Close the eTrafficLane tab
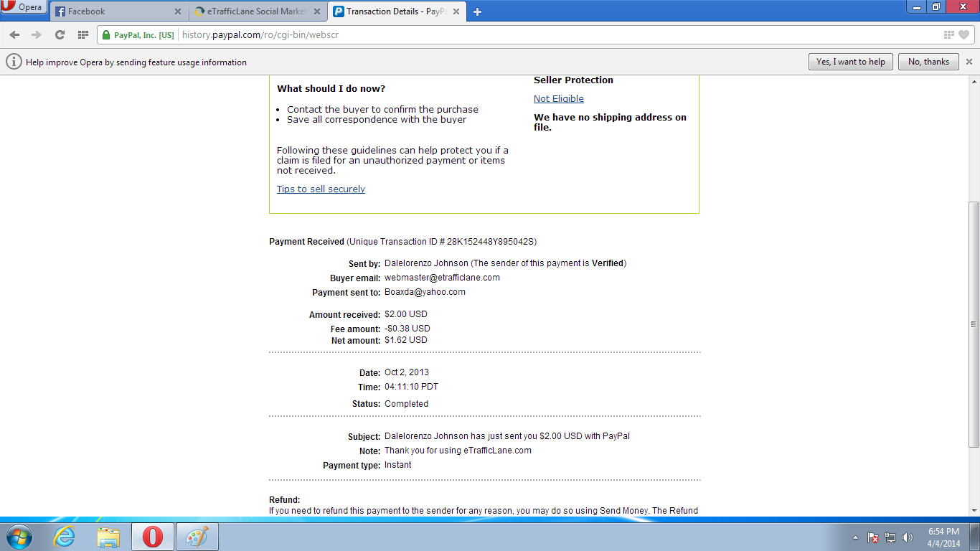This screenshot has width=980, height=551. pos(317,11)
